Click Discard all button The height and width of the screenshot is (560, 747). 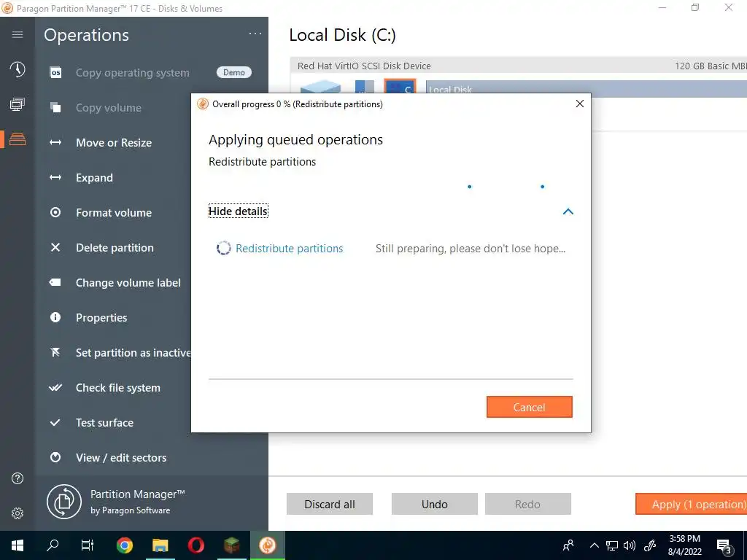pos(330,505)
